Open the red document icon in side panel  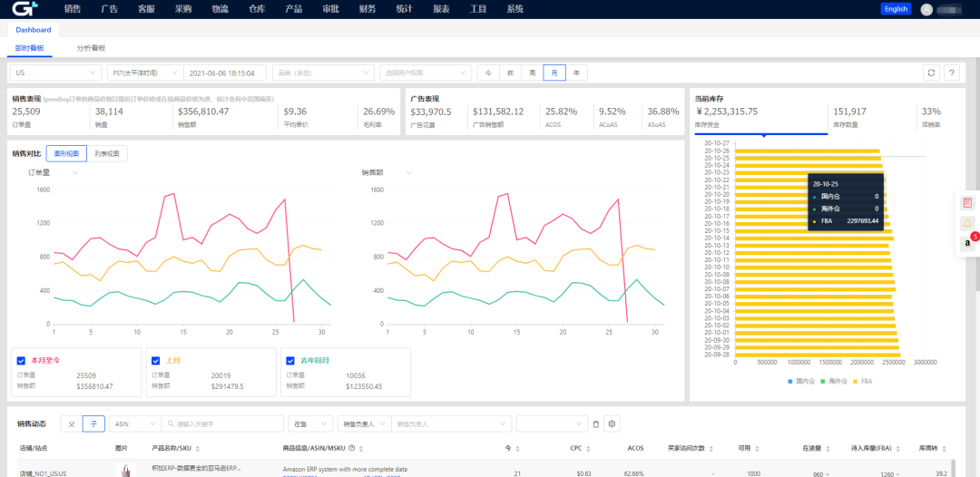[967, 202]
